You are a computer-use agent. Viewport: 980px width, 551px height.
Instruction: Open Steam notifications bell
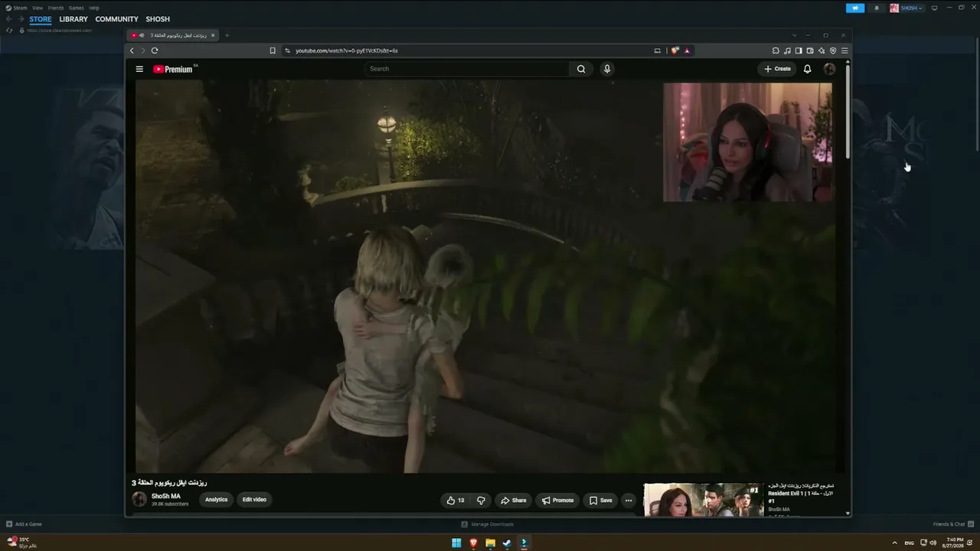877,8
